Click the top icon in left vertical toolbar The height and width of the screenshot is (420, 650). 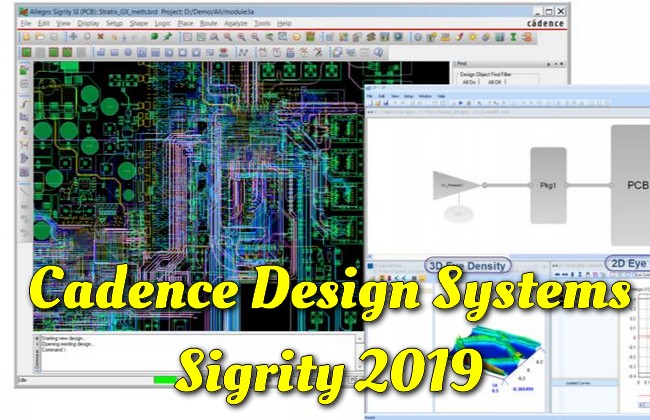point(24,70)
